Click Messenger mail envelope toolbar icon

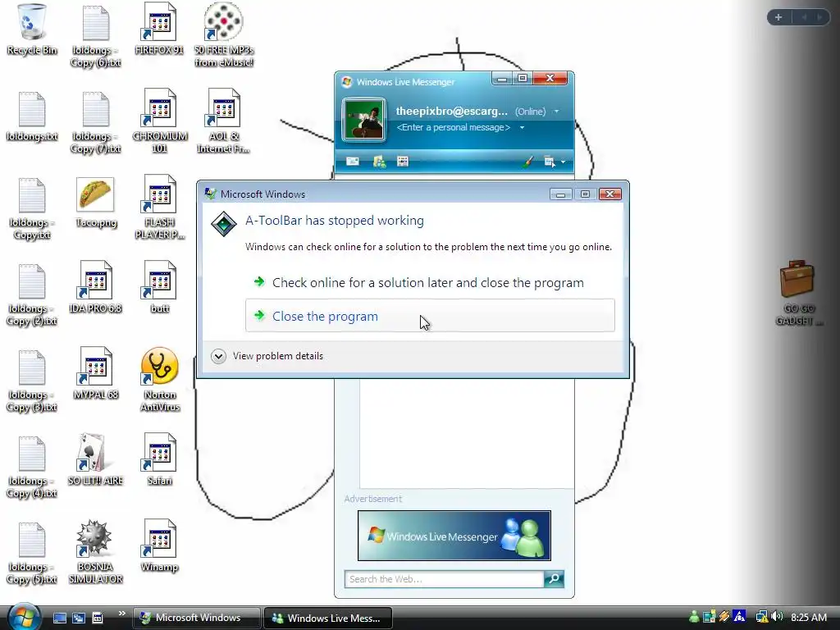(353, 162)
